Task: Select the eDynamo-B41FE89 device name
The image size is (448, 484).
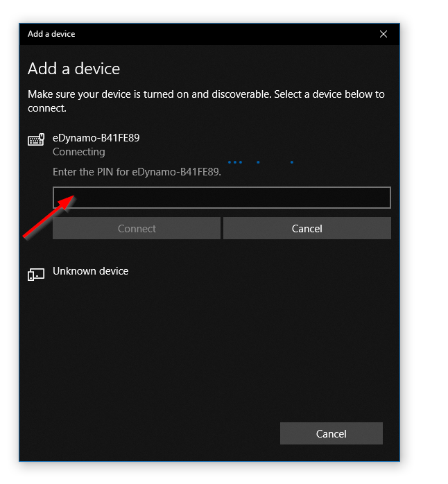Action: tap(96, 138)
